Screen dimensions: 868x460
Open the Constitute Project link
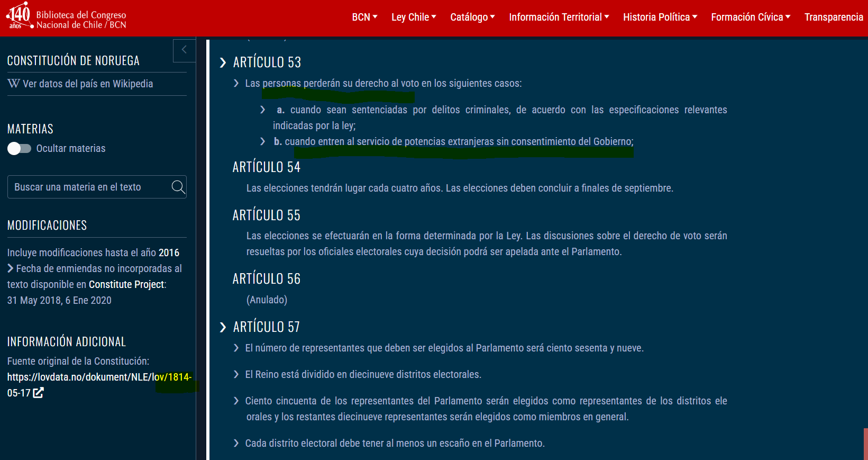(126, 284)
